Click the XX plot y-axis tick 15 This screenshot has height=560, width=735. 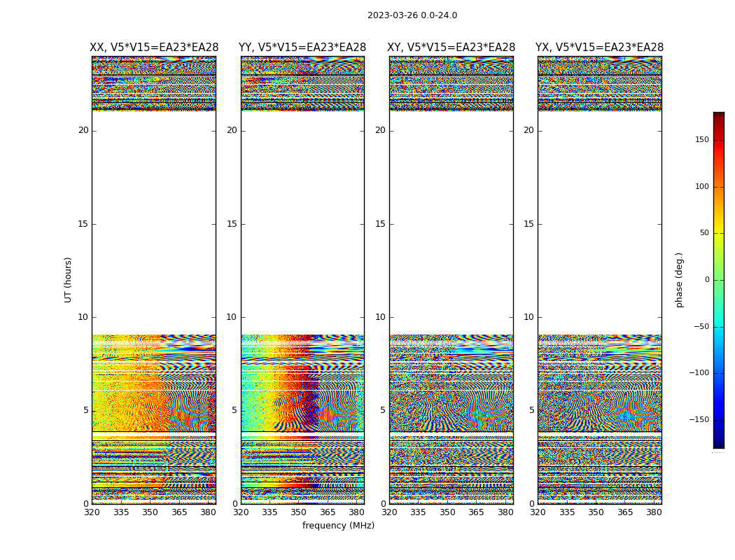83,224
